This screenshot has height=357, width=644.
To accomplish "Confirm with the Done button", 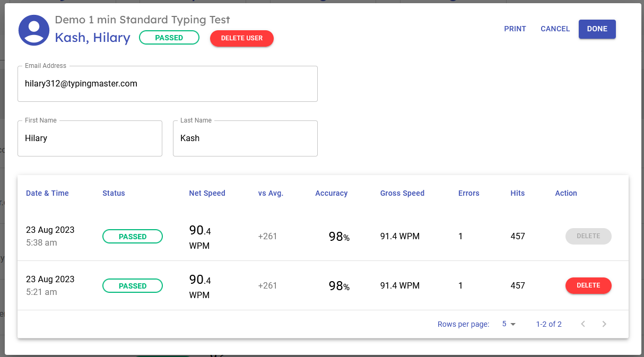I will coord(597,29).
